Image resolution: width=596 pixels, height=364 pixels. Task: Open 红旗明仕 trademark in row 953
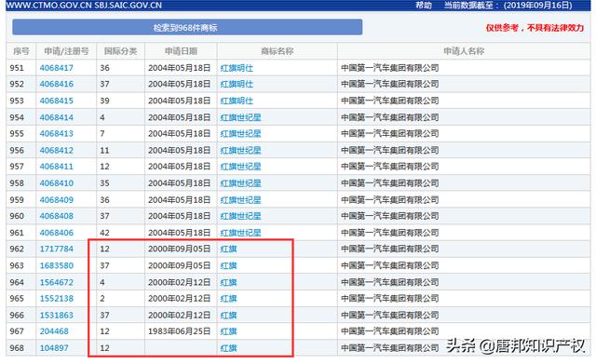click(237, 101)
